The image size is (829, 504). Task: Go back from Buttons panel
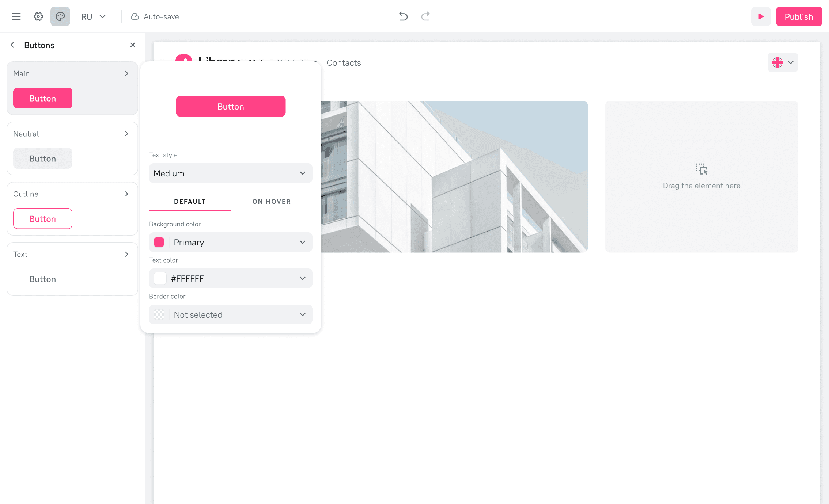click(12, 45)
